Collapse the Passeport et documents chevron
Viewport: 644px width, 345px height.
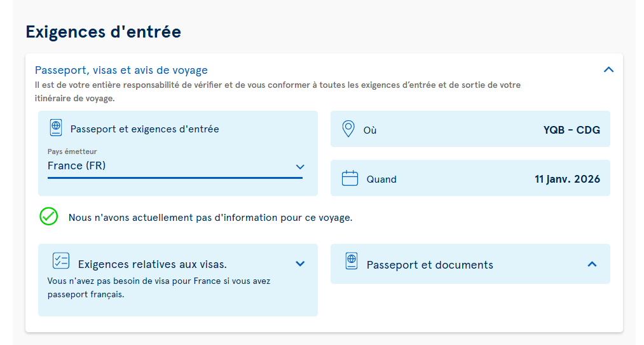(592, 264)
